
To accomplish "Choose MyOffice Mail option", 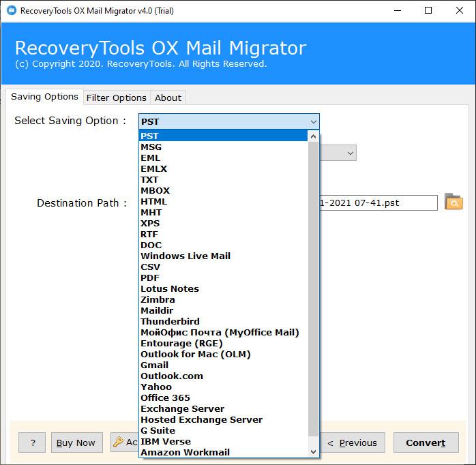I will (223, 333).
